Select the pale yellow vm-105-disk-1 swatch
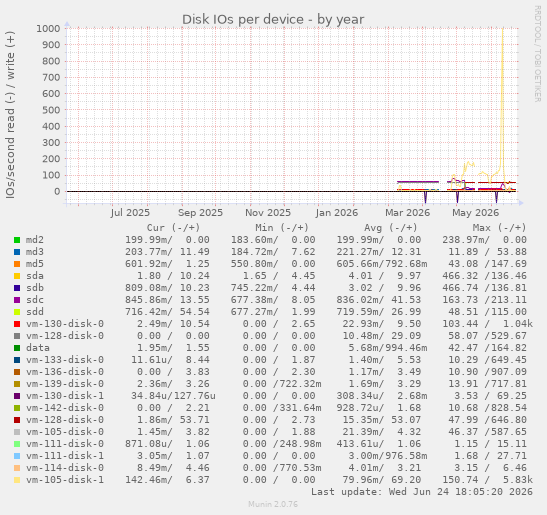Screen dimensions: 547x515 tap(17, 480)
